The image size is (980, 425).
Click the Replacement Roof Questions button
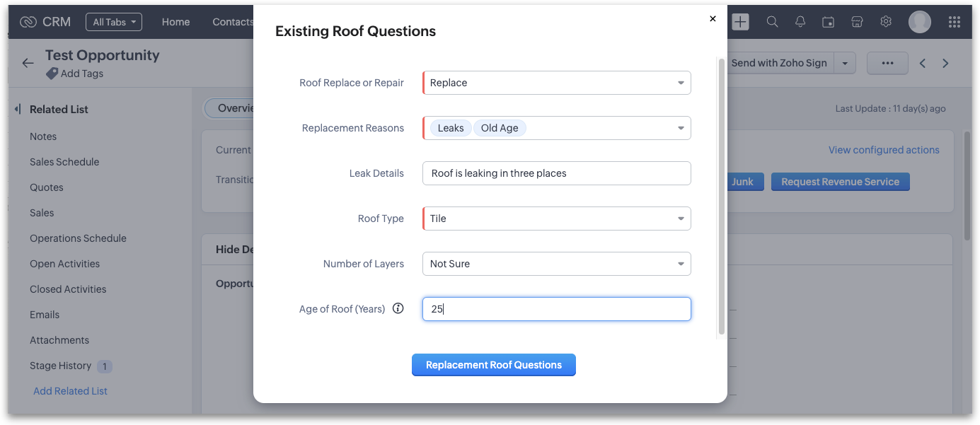[x=494, y=365]
